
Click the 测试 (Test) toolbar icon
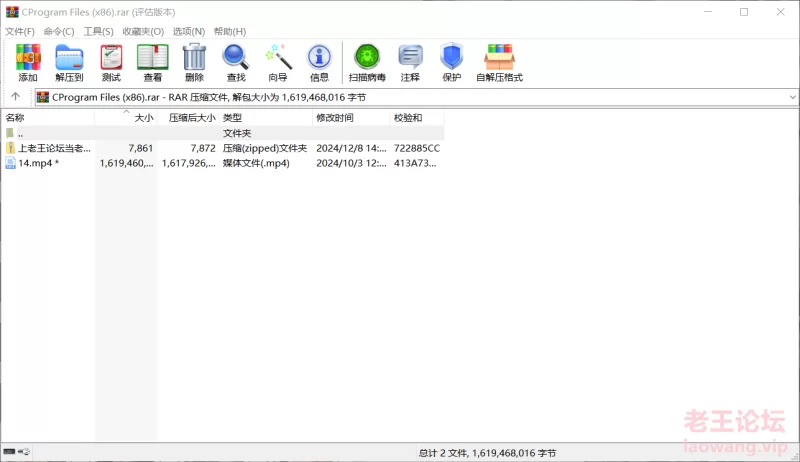[111, 57]
